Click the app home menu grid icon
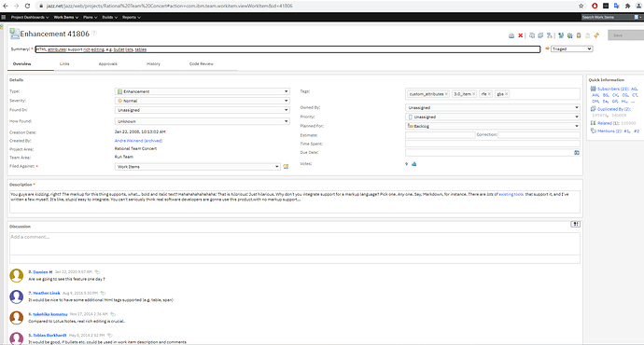The width and height of the screenshot is (644, 345). pyautogui.click(x=4, y=17)
